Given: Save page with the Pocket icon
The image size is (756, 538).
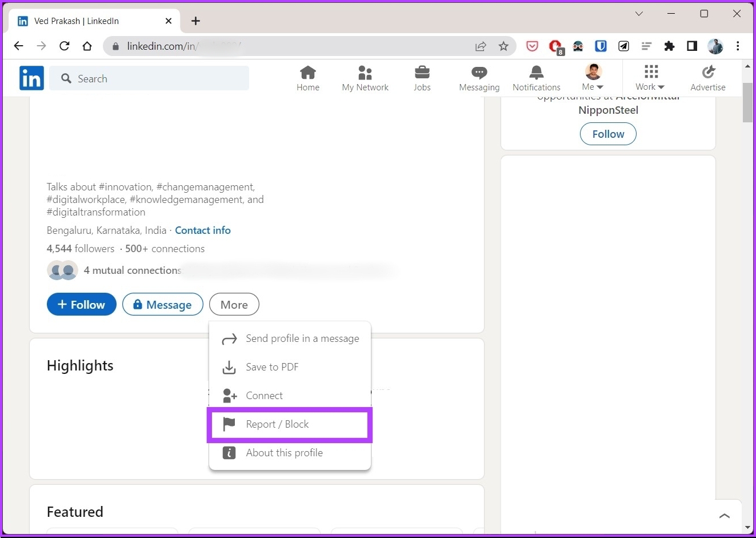Looking at the screenshot, I should click(532, 46).
